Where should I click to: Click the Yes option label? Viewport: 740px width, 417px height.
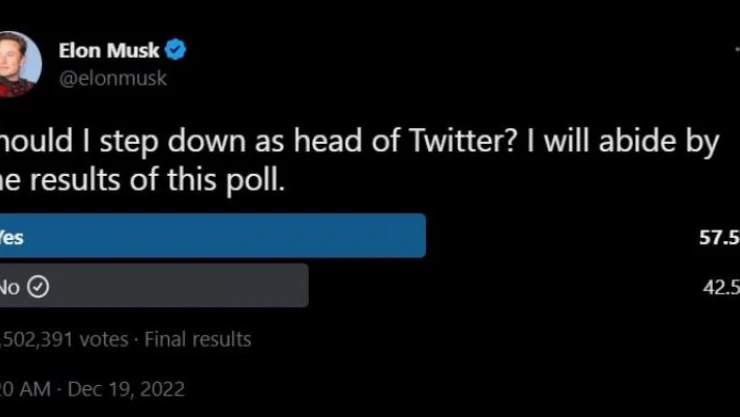coord(12,237)
